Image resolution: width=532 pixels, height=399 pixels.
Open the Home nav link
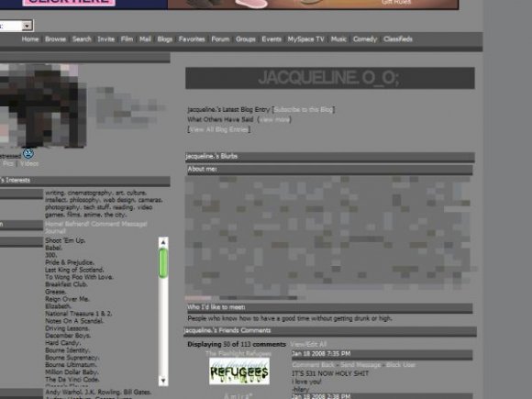pyautogui.click(x=30, y=39)
